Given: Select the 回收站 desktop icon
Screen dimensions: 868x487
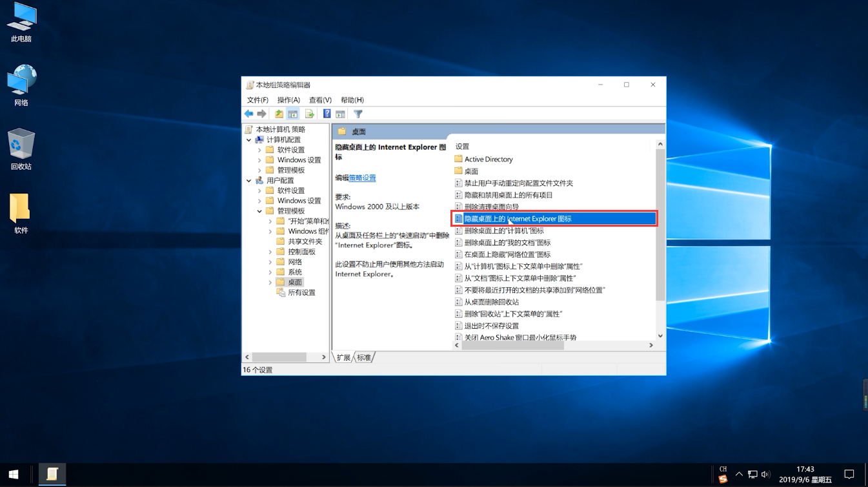Looking at the screenshot, I should pyautogui.click(x=21, y=149).
